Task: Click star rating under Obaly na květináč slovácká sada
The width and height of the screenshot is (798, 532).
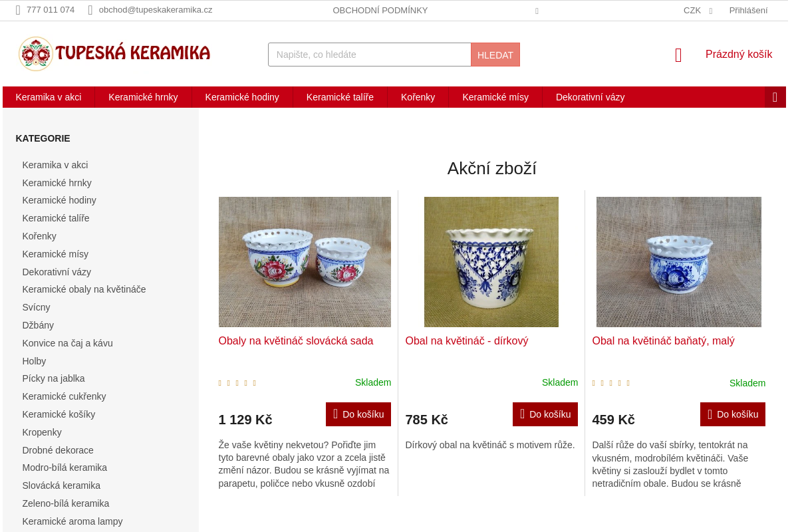Action: point(237,383)
